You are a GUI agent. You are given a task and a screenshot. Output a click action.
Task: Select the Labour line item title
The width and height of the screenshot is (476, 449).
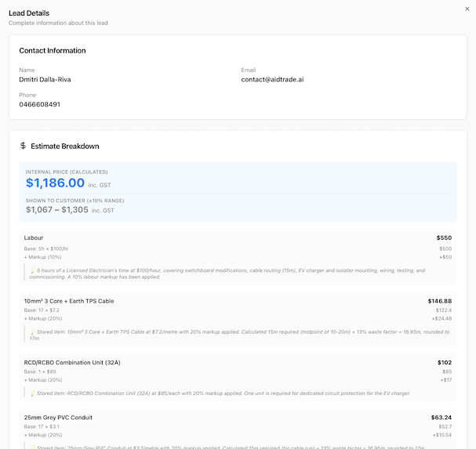point(34,237)
